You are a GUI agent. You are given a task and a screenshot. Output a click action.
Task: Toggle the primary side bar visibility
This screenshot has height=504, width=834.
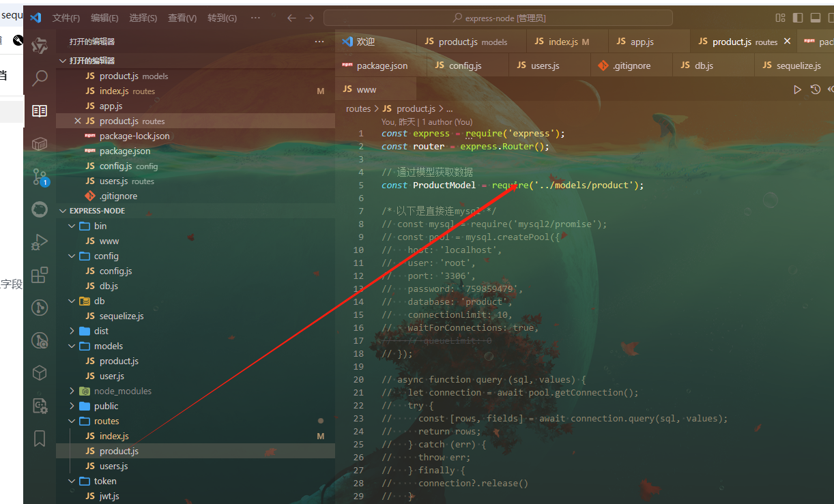click(797, 18)
